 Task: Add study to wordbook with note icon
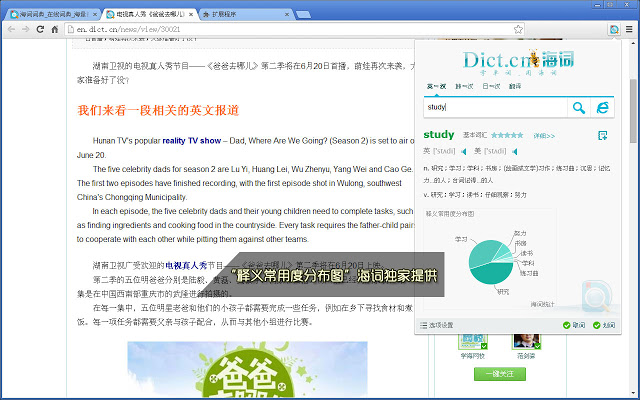click(x=602, y=136)
